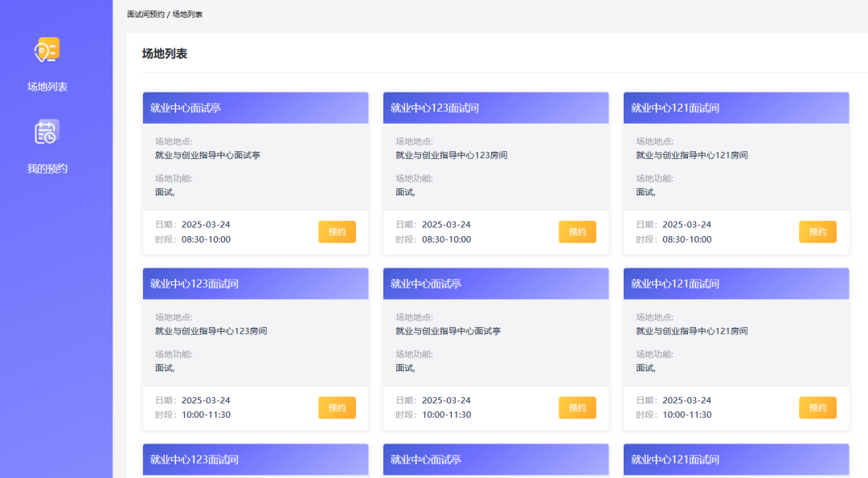868x478 pixels.
Task: Click 10:00-11:30 time slot on 就业中心123面试间 card
Action: 206,415
